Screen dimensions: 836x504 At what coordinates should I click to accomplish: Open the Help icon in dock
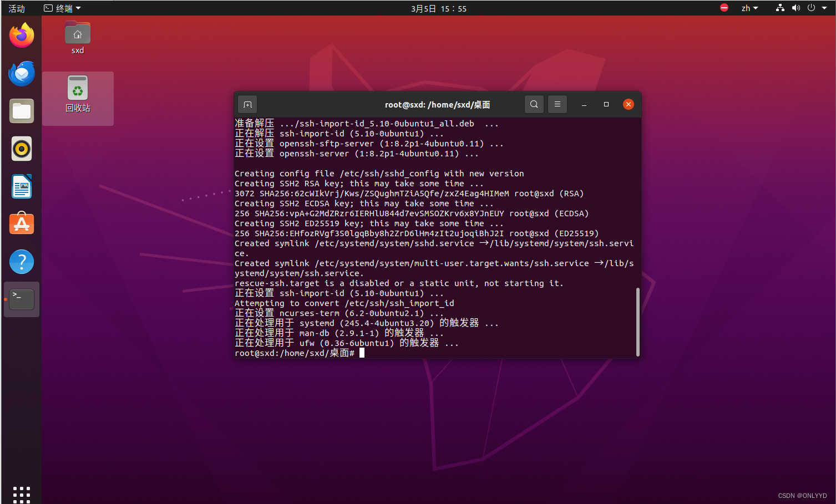point(22,262)
